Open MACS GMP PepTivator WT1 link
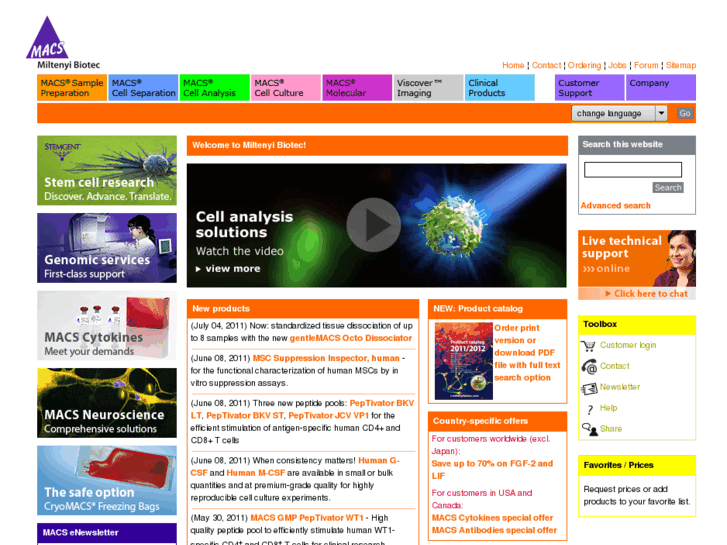Image resolution: width=727 pixels, height=545 pixels. [307, 518]
